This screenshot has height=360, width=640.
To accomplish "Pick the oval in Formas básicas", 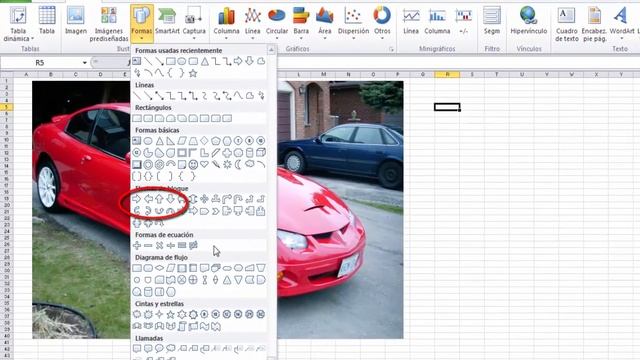I will click(148, 141).
